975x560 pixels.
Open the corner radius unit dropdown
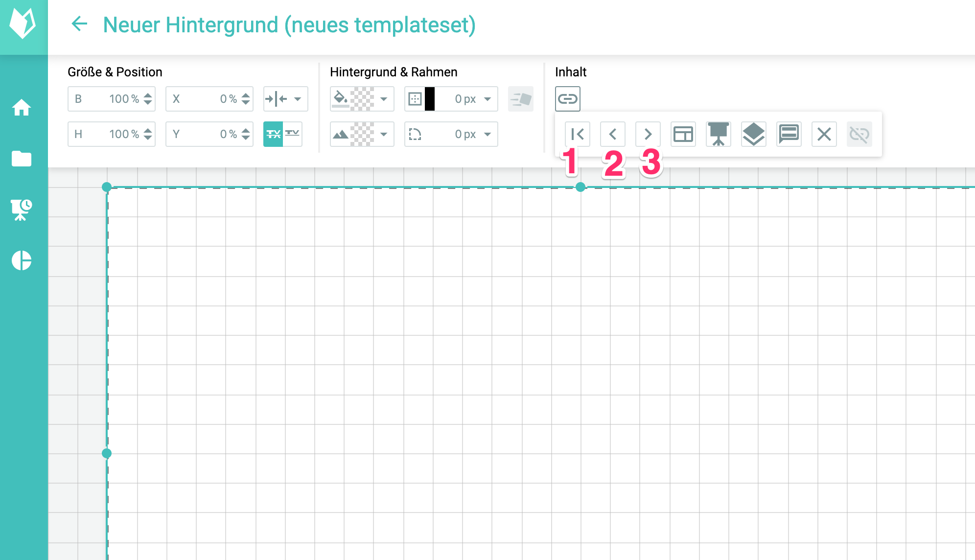point(487,134)
